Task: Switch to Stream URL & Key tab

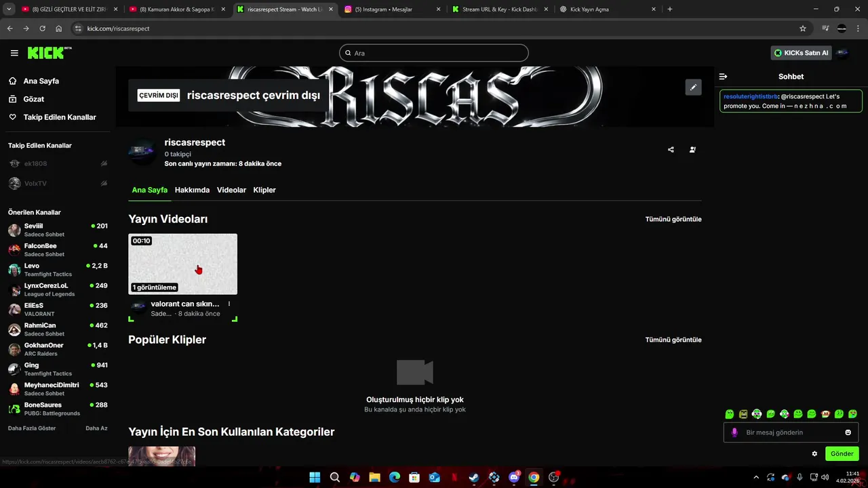Action: 498,9
